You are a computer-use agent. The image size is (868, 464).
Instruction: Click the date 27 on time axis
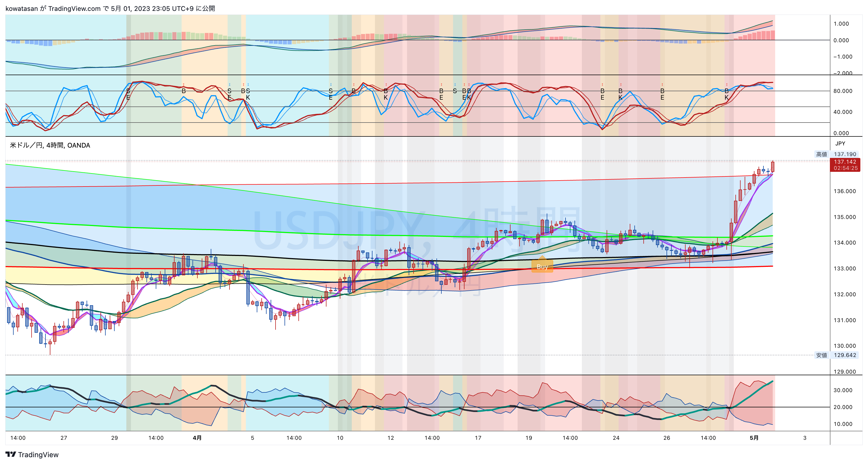(x=64, y=438)
